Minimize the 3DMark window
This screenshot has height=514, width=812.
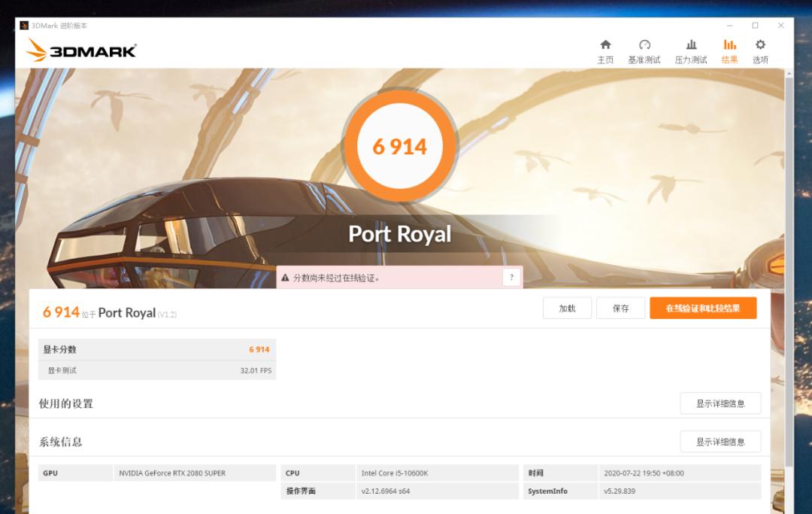tap(729, 26)
